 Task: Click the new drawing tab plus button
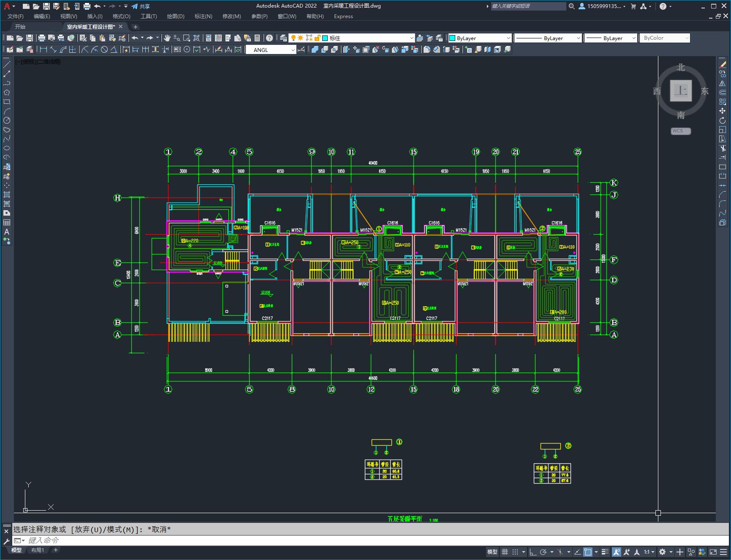click(135, 27)
